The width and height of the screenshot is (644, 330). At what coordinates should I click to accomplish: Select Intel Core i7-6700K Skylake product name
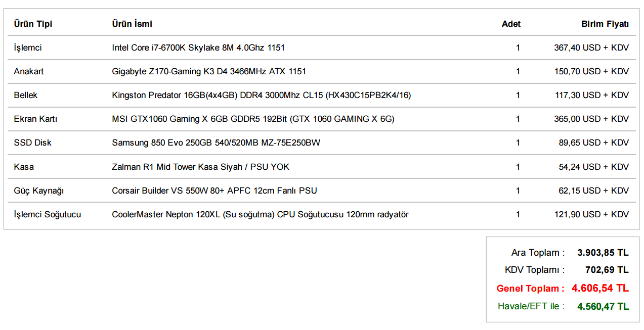pyautogui.click(x=198, y=48)
